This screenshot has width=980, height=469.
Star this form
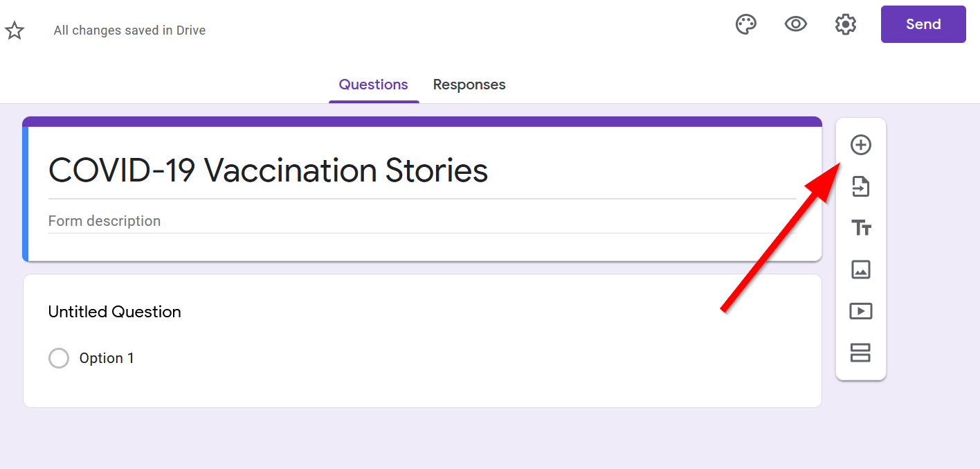[15, 30]
